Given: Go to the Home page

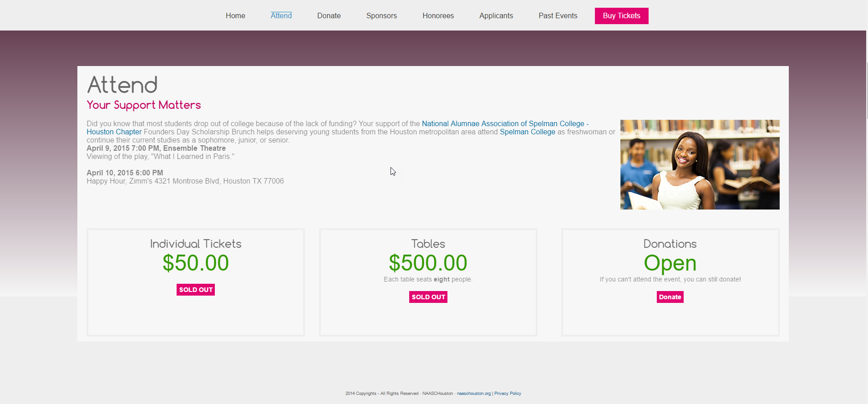Looking at the screenshot, I should [x=235, y=16].
